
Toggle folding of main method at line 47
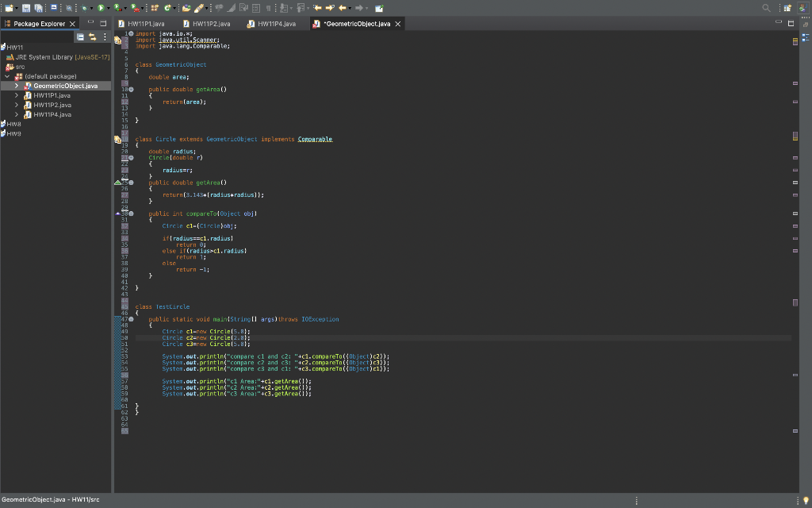point(131,319)
